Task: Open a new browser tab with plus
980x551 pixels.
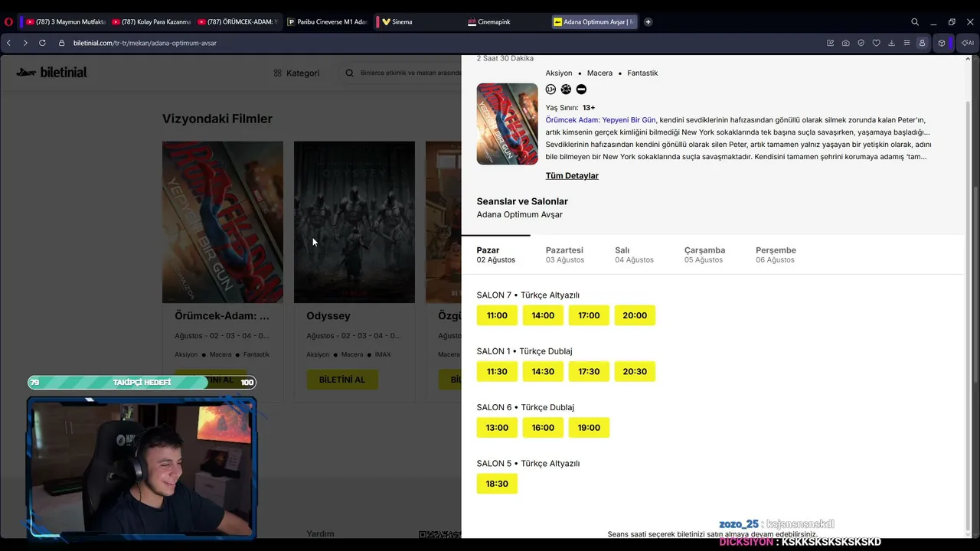Action: 648,22
